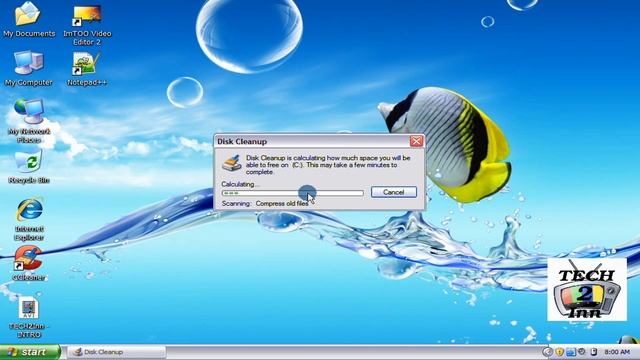Screen dimensions: 640x360
Task: Click Cancel in Disk Cleanup dialog
Action: click(x=393, y=192)
